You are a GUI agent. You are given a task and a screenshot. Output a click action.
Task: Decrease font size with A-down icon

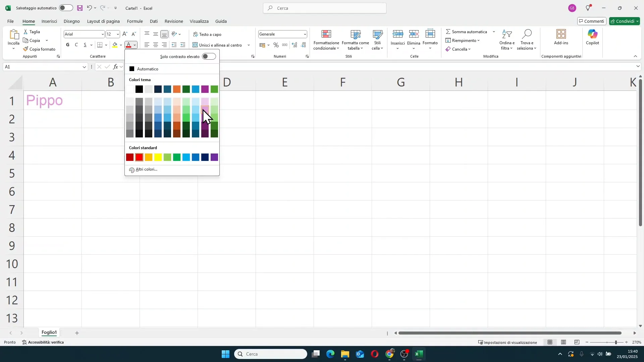(x=133, y=34)
